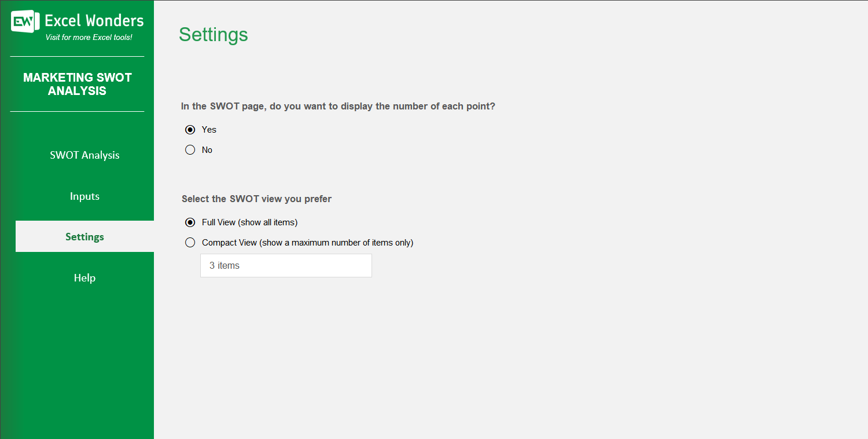
Task: Switch to the Compact View radio button circle
Action: 190,243
